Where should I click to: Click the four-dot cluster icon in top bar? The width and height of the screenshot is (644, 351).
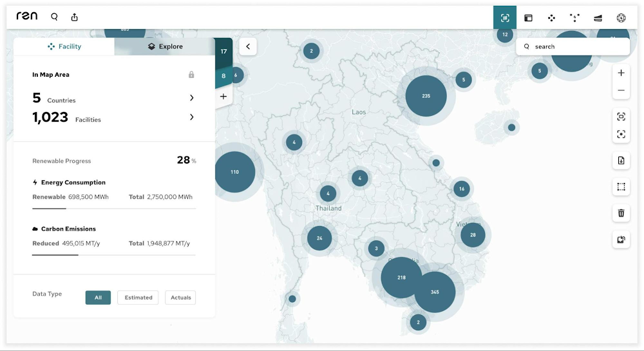point(551,17)
